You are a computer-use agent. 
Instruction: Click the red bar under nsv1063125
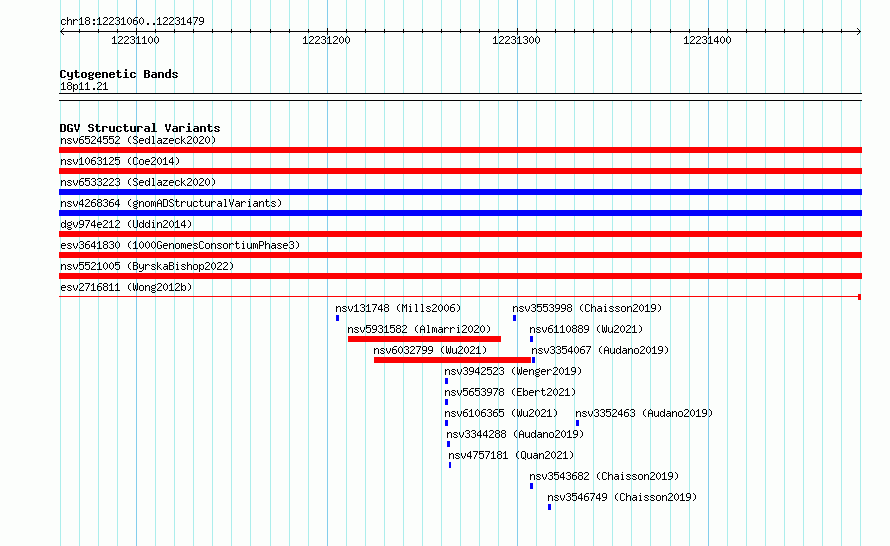pyautogui.click(x=460, y=171)
